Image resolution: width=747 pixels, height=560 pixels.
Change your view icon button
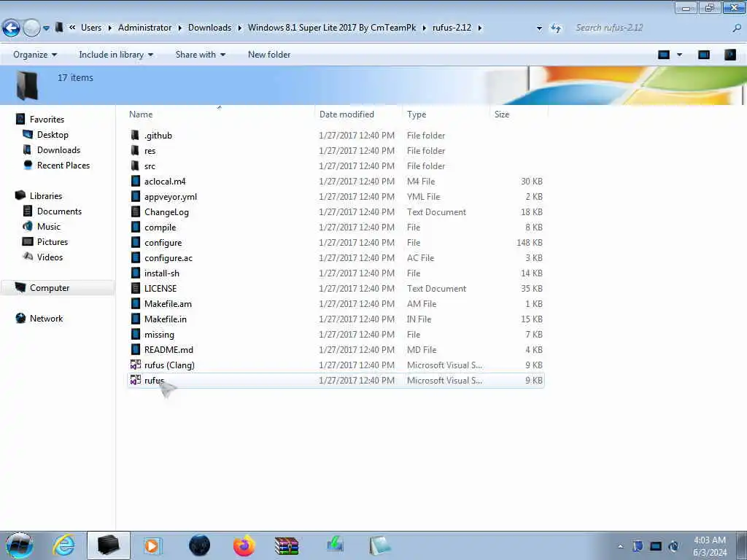click(664, 55)
